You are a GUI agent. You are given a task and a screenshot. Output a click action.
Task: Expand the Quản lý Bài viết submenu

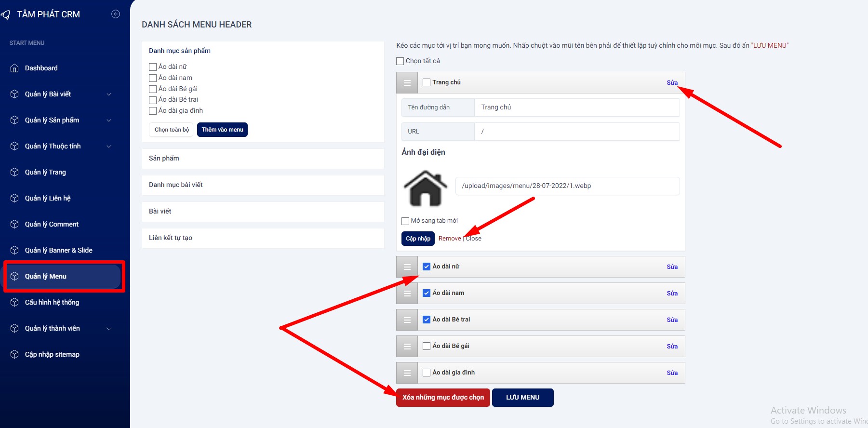109,94
